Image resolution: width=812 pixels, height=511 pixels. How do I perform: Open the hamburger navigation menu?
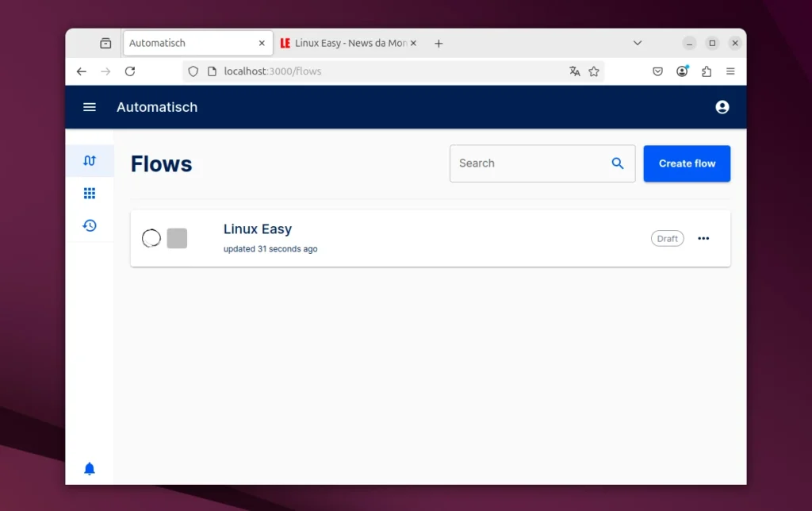[90, 107]
